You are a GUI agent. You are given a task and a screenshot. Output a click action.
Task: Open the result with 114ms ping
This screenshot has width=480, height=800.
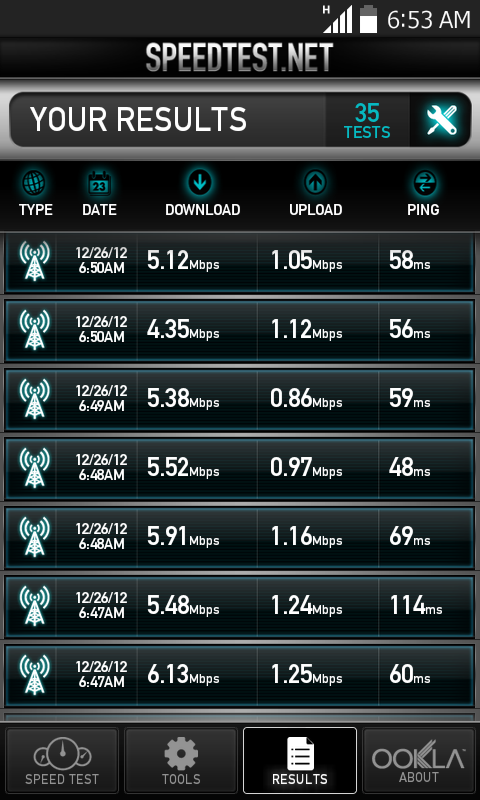tap(240, 607)
